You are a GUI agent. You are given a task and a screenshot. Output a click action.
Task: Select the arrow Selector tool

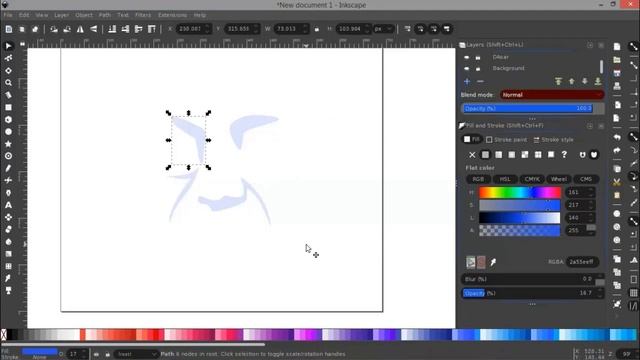pyautogui.click(x=8, y=46)
